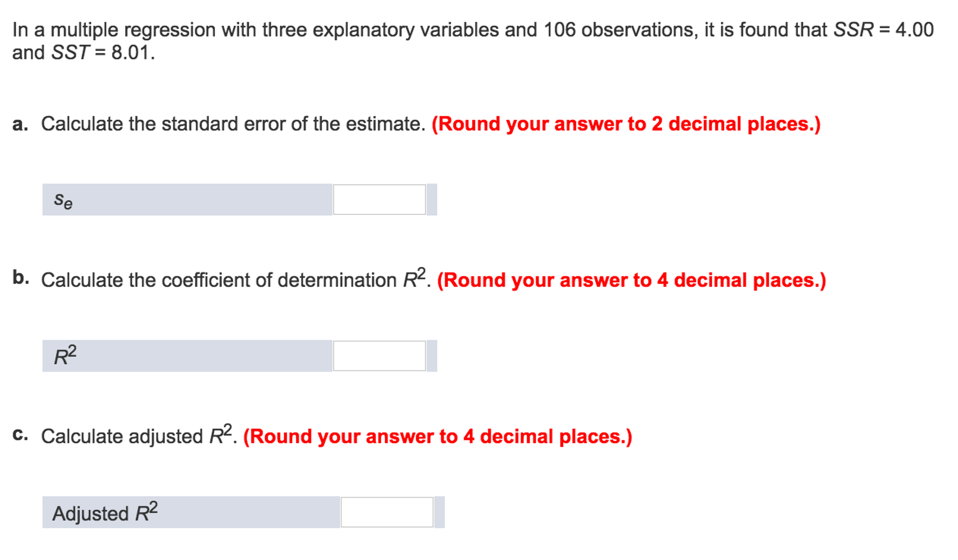Click red rounding hint in part c

click(x=438, y=437)
